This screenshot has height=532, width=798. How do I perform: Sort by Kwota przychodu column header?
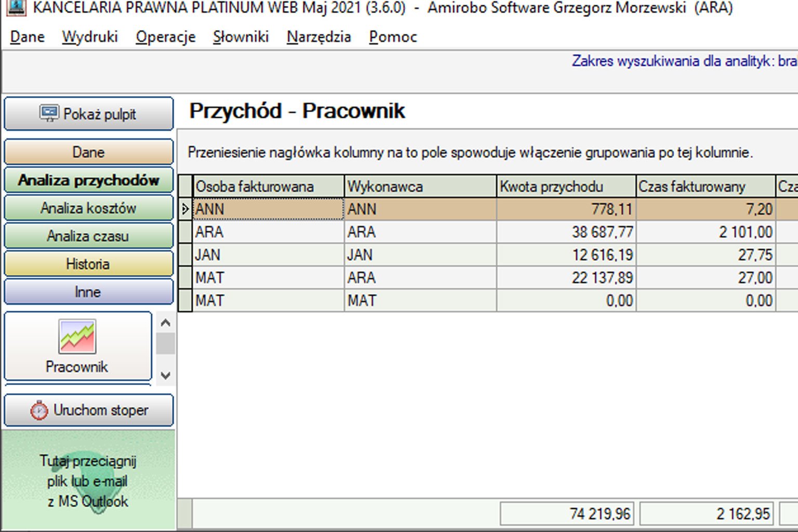point(565,187)
